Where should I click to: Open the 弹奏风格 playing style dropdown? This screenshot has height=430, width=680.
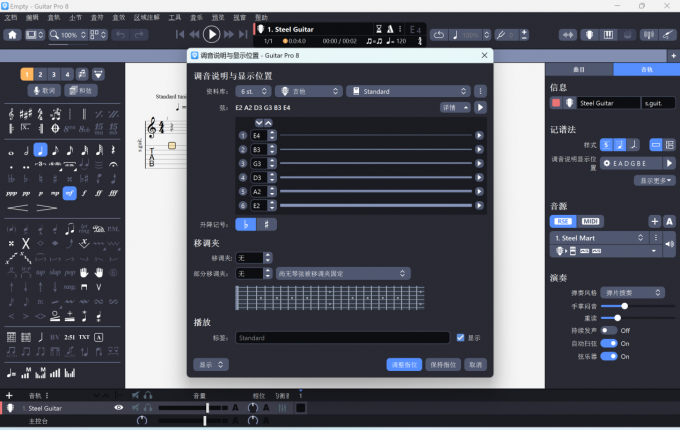pos(633,293)
